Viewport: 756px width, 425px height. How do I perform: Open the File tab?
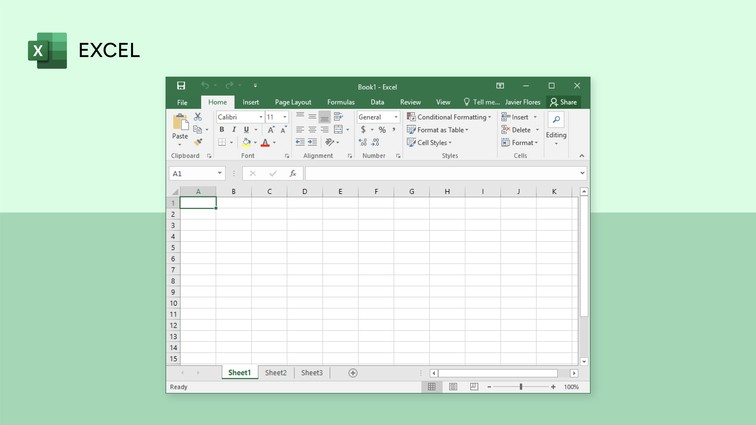click(182, 102)
